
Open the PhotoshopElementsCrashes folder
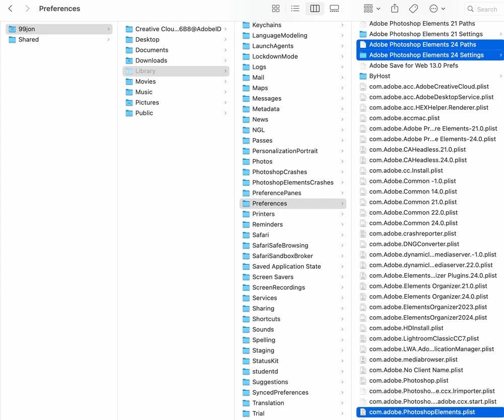pyautogui.click(x=293, y=183)
